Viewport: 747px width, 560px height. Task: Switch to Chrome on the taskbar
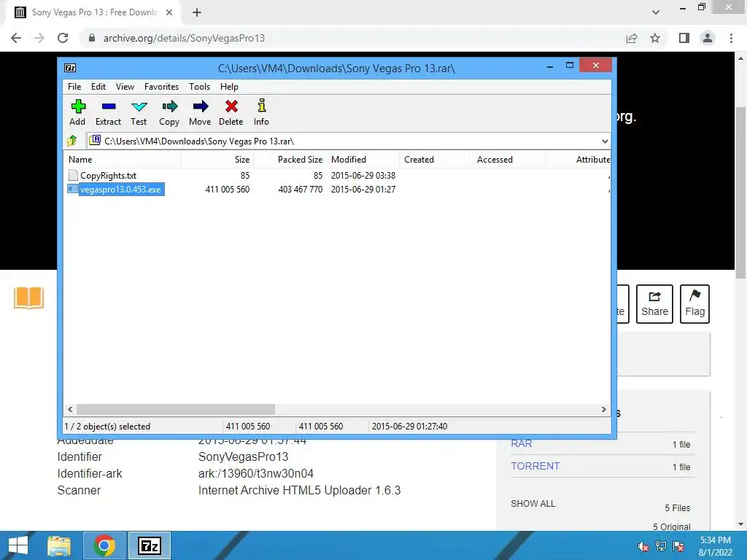[x=104, y=545]
